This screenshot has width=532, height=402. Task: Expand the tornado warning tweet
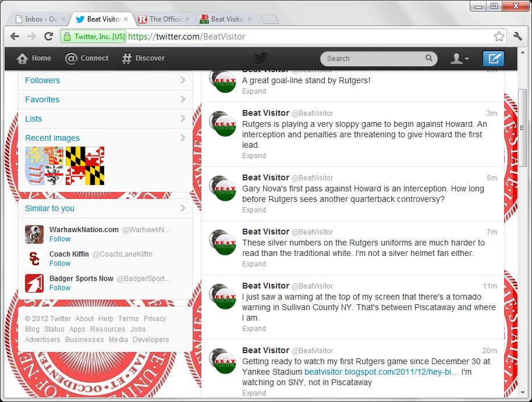pyautogui.click(x=254, y=328)
